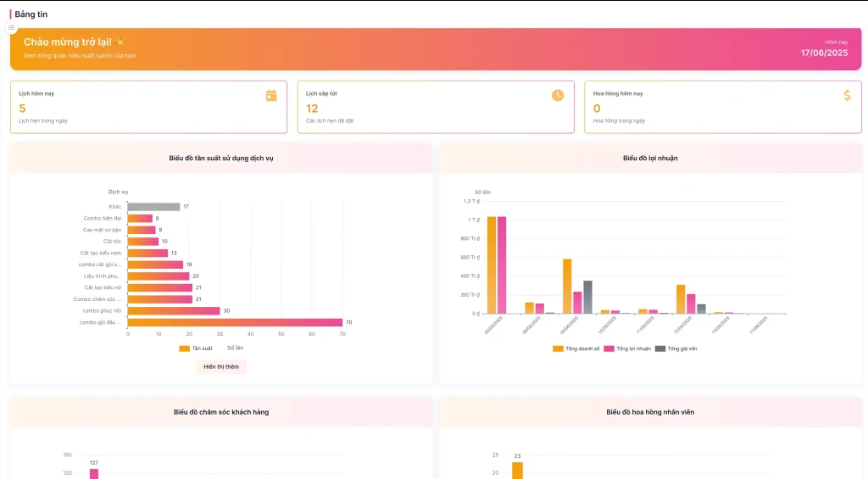
Task: Click the today date 17/06/2025 in banner
Action: pyautogui.click(x=824, y=53)
